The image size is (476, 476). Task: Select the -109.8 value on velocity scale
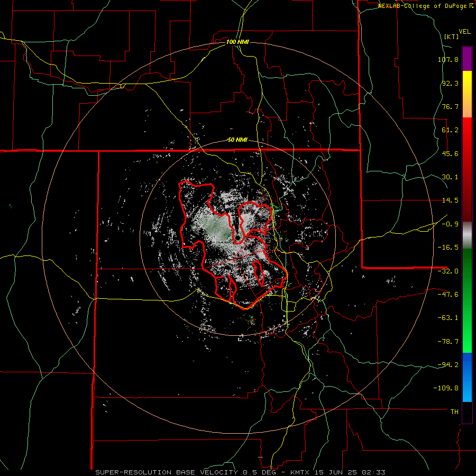(446, 388)
